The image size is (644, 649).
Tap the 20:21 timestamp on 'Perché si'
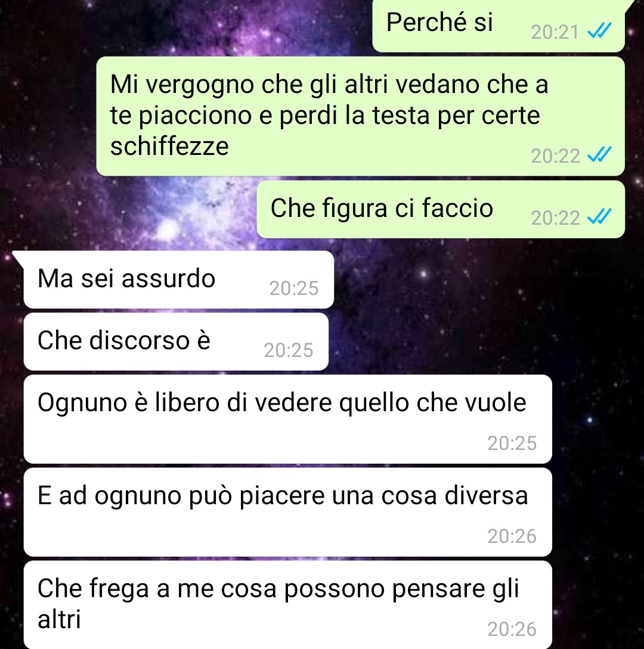click(x=555, y=32)
